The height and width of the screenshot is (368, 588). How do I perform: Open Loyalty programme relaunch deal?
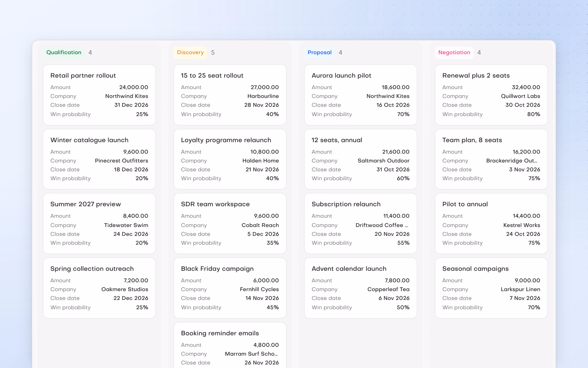coord(230,159)
